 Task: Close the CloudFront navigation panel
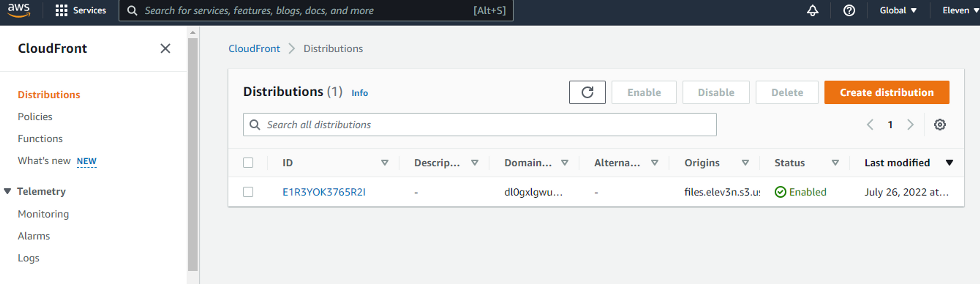click(x=165, y=48)
